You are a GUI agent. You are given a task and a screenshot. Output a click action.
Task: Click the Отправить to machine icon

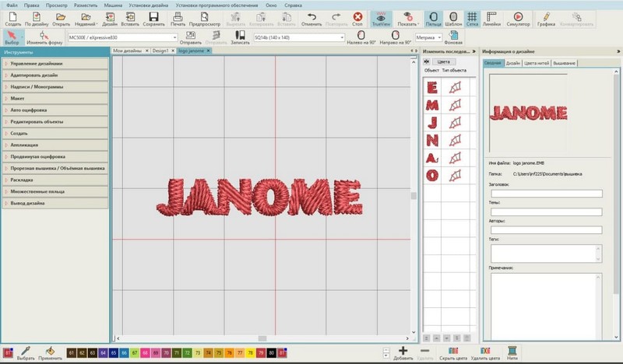[x=190, y=37]
